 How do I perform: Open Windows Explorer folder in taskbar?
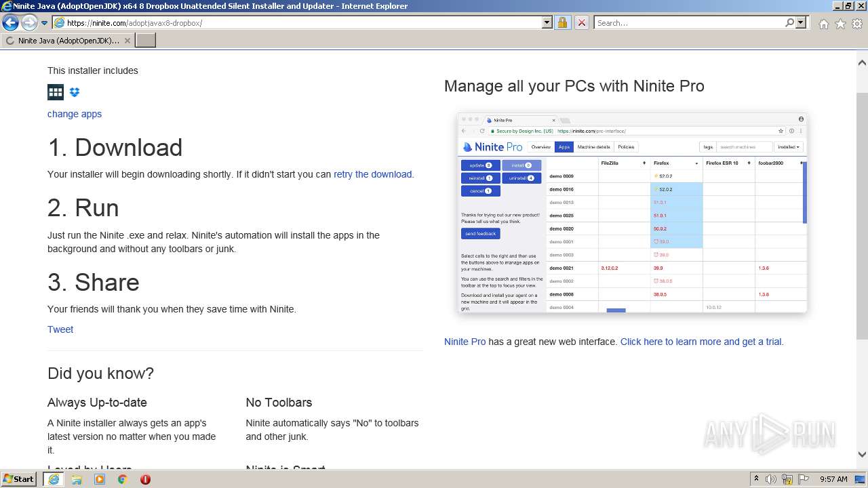[77, 479]
